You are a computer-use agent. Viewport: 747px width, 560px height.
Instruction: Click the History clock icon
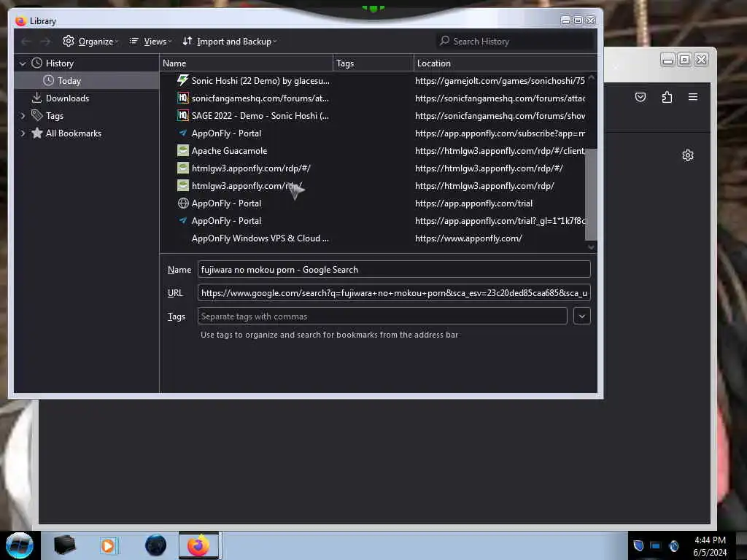tap(36, 63)
